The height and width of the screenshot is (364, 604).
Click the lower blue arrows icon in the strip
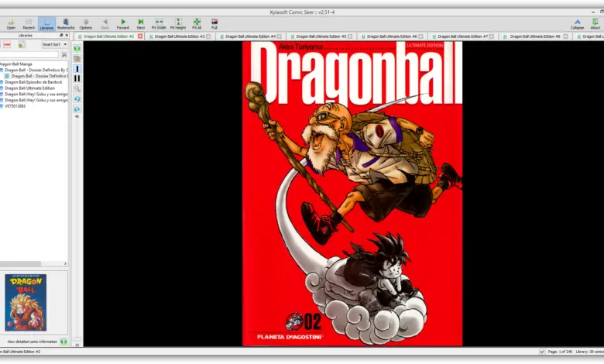point(77,109)
